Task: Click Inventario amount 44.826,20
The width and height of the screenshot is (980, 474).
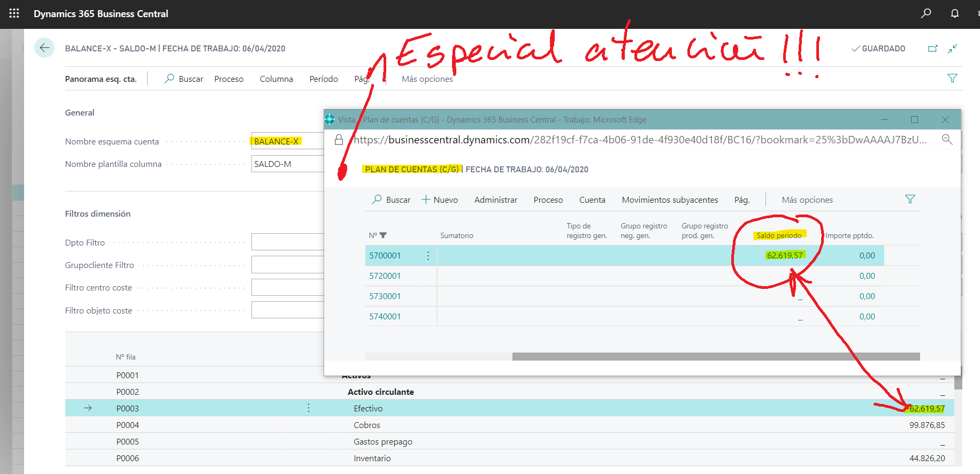Action: tap(927, 458)
